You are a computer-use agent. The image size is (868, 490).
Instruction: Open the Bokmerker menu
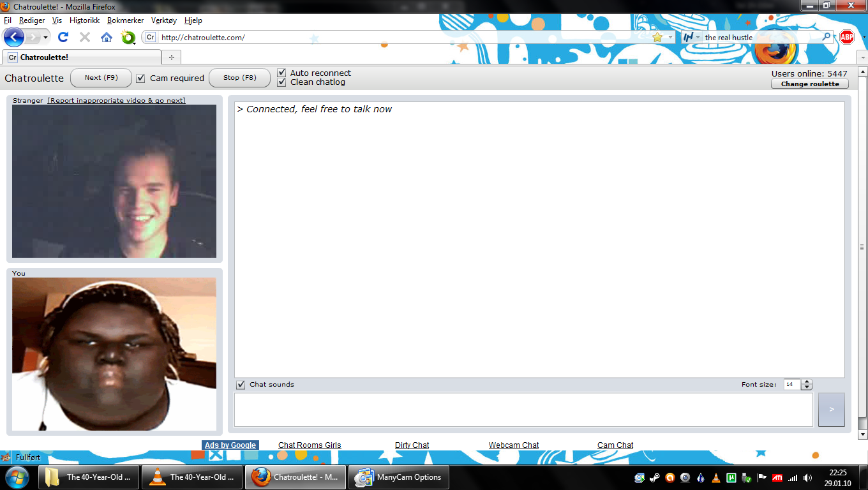(x=126, y=20)
